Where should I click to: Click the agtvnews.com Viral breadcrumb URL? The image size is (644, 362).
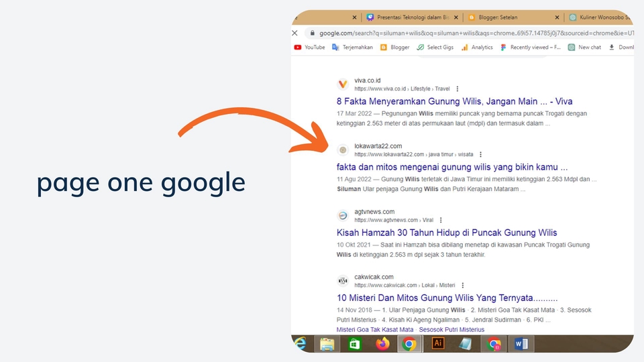(x=394, y=220)
